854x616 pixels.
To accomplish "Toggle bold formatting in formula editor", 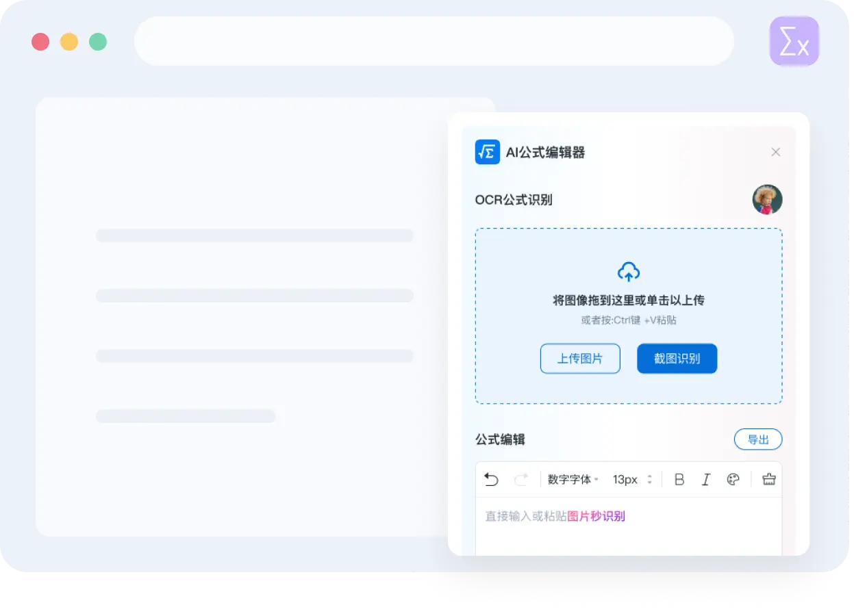I will coord(679,479).
